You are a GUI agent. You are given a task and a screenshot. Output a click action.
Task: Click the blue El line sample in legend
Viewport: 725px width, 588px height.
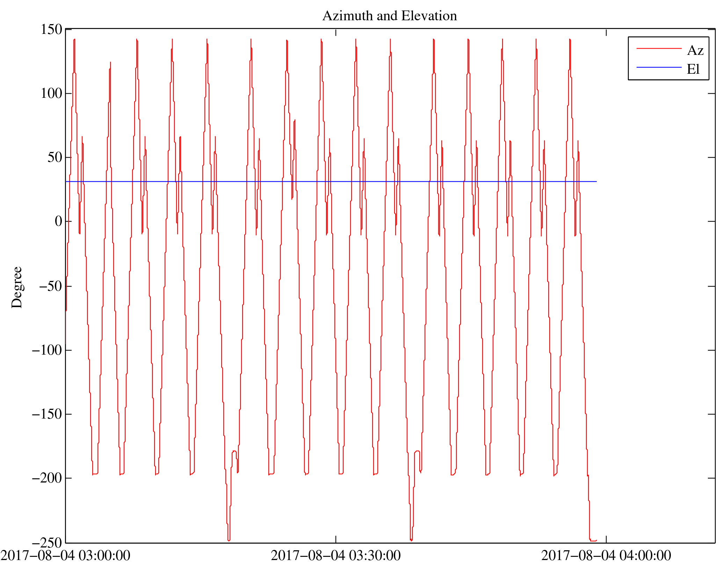pos(659,67)
